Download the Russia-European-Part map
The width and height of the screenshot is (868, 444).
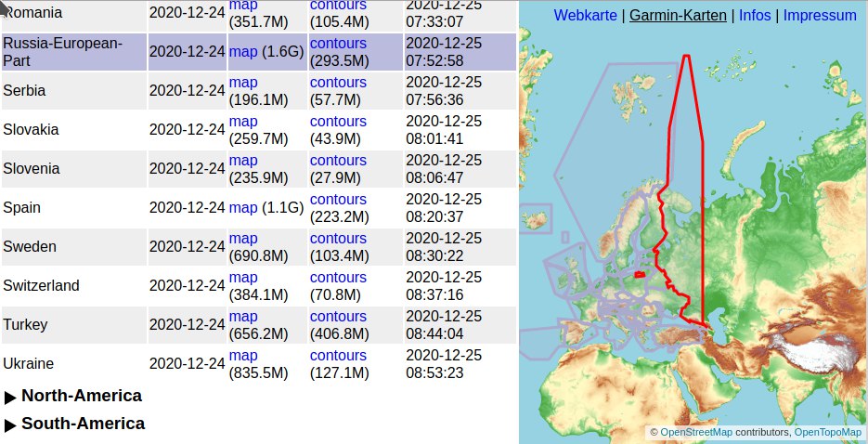tap(243, 51)
